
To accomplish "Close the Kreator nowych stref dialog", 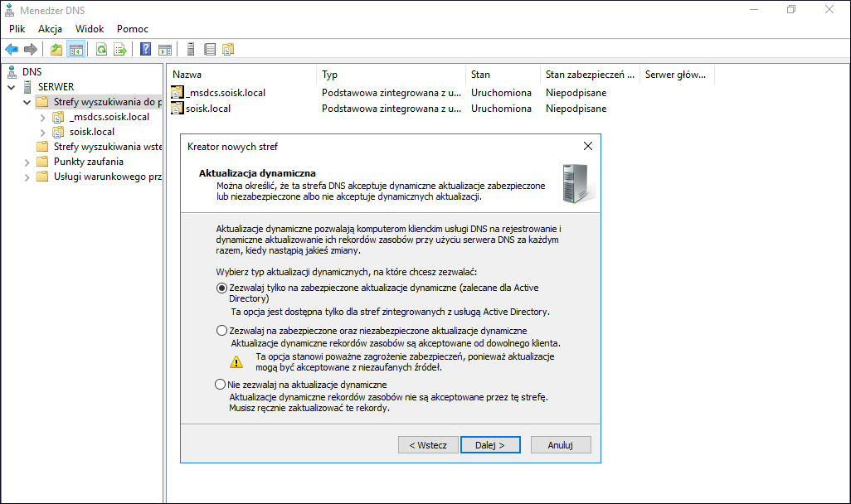I will tap(588, 146).
